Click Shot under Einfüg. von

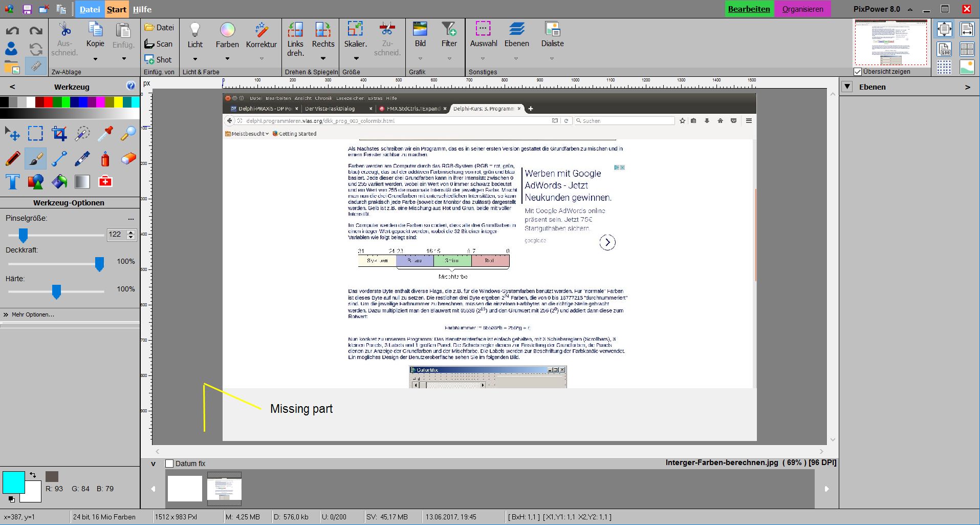pyautogui.click(x=158, y=59)
